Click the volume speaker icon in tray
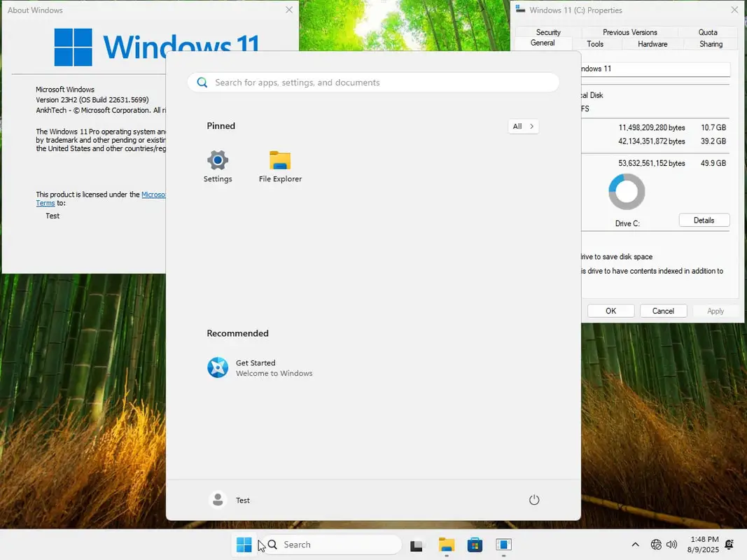Screen dimensions: 747x560 point(672,545)
